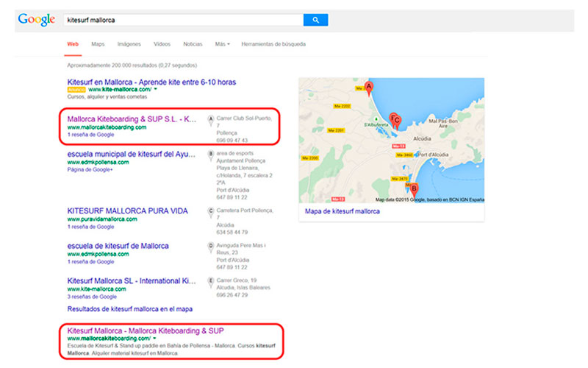Image resolution: width=588 pixels, height=368 pixels.
Task: Open Mallorca Kiteboarding & SUP S.L. result
Action: [x=132, y=119]
